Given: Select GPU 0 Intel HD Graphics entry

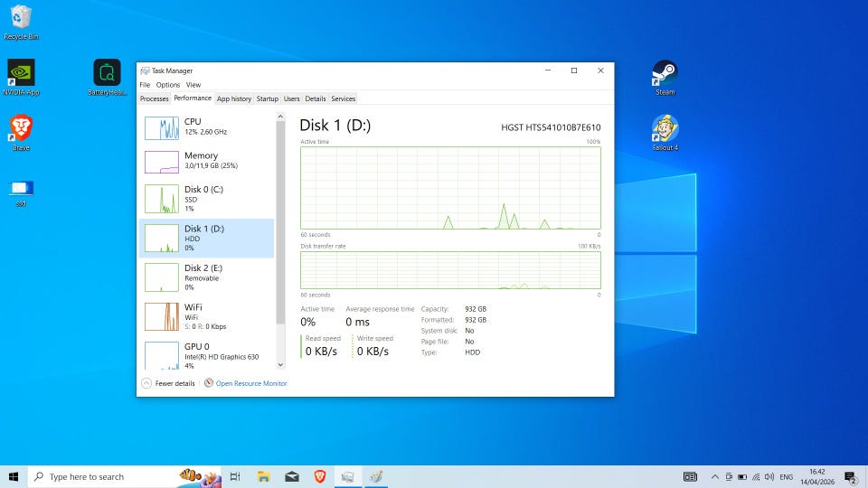Looking at the screenshot, I should tap(206, 354).
